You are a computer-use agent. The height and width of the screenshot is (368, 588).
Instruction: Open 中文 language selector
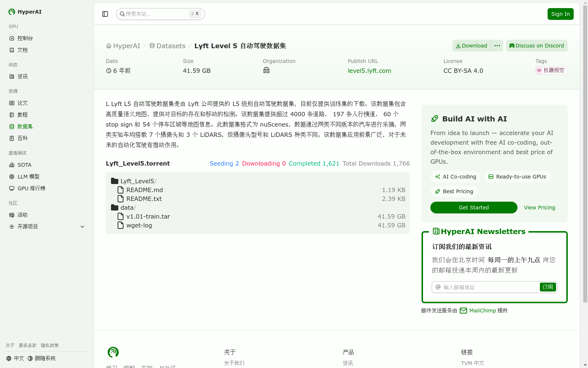click(15, 358)
